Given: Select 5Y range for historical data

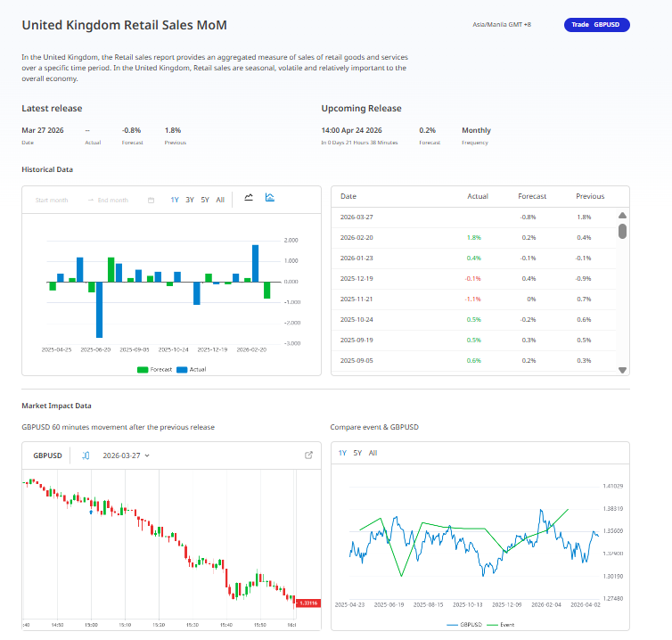Looking at the screenshot, I should point(205,200).
